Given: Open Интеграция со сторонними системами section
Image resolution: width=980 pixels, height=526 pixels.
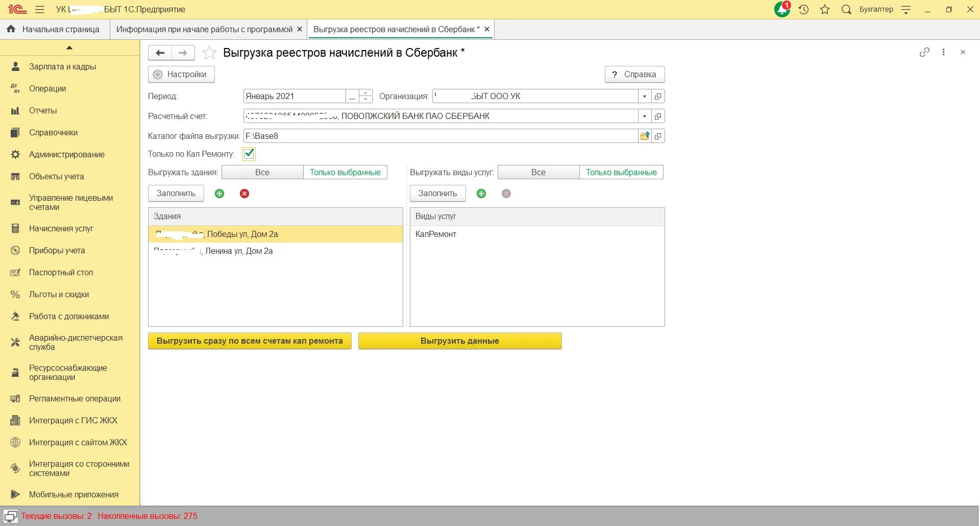Looking at the screenshot, I should [79, 468].
